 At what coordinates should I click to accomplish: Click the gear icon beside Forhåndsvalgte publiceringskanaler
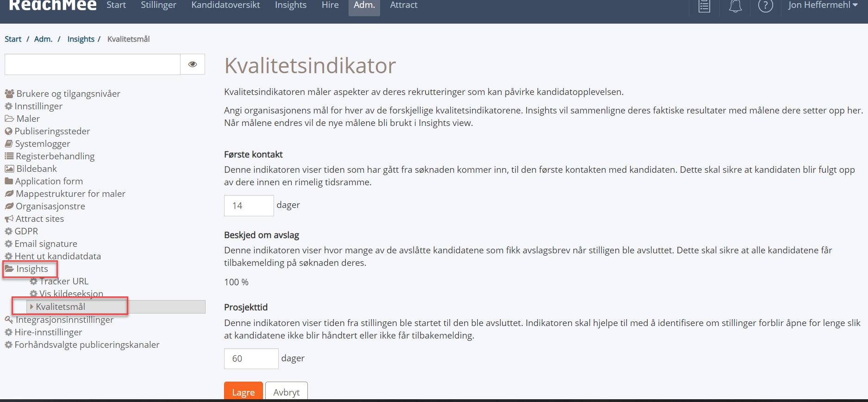click(x=8, y=345)
